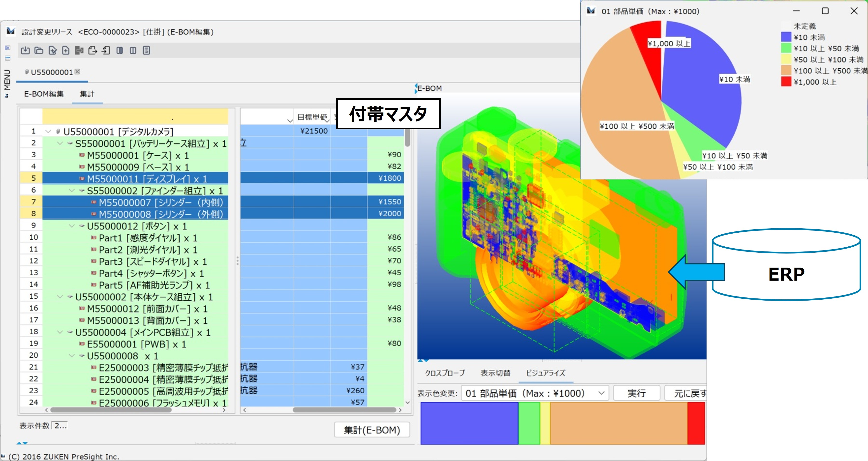The width and height of the screenshot is (868, 461).
Task: Select the 集計 tab
Action: pyautogui.click(x=87, y=94)
